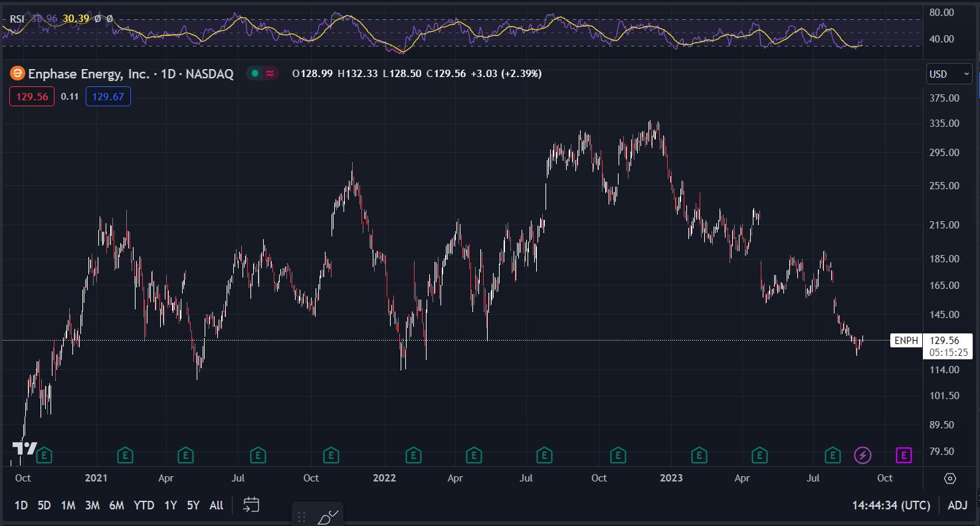Click the earnings marker for February 2023
The height and width of the screenshot is (526, 980).
coord(699,455)
